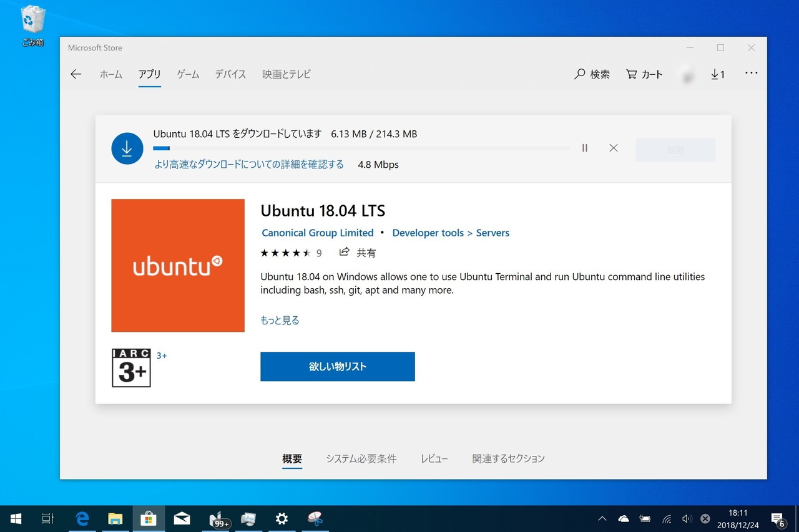The width and height of the screenshot is (799, 532).
Task: Open the See more (…) menu
Action: 751,74
